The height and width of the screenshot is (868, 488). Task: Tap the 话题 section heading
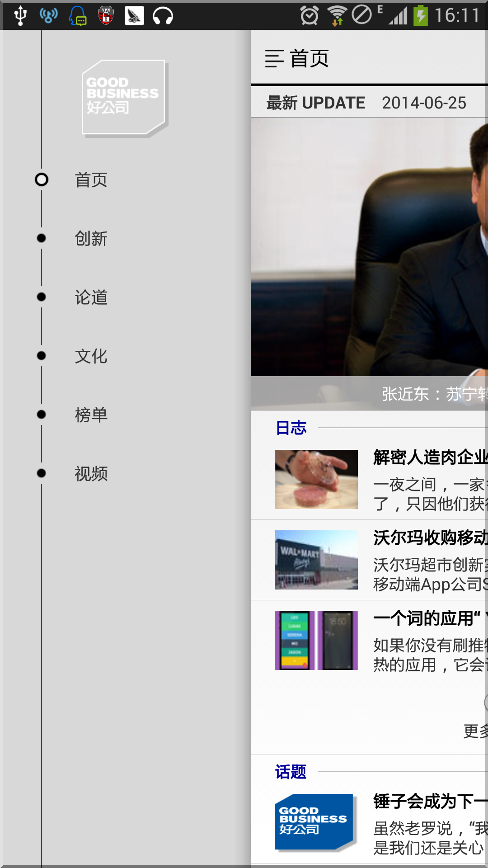tap(291, 772)
